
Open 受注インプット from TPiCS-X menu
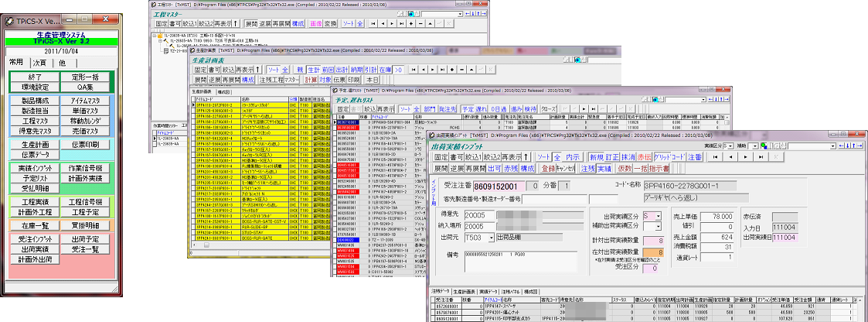(35, 239)
